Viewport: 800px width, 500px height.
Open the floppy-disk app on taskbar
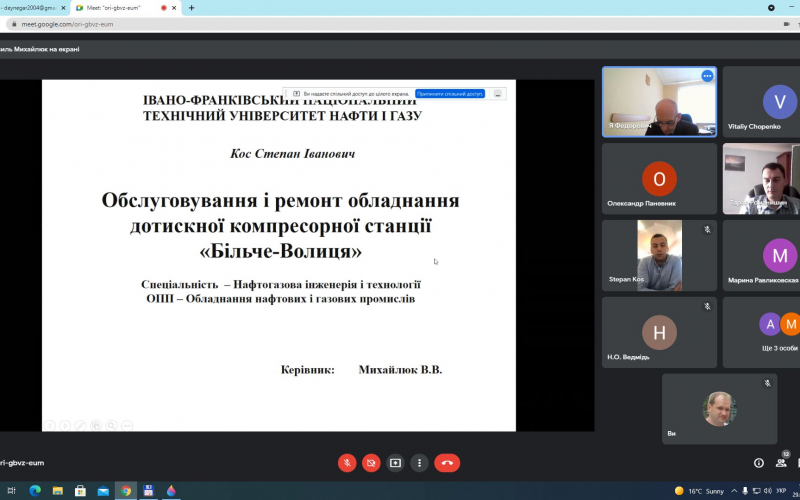tap(148, 491)
